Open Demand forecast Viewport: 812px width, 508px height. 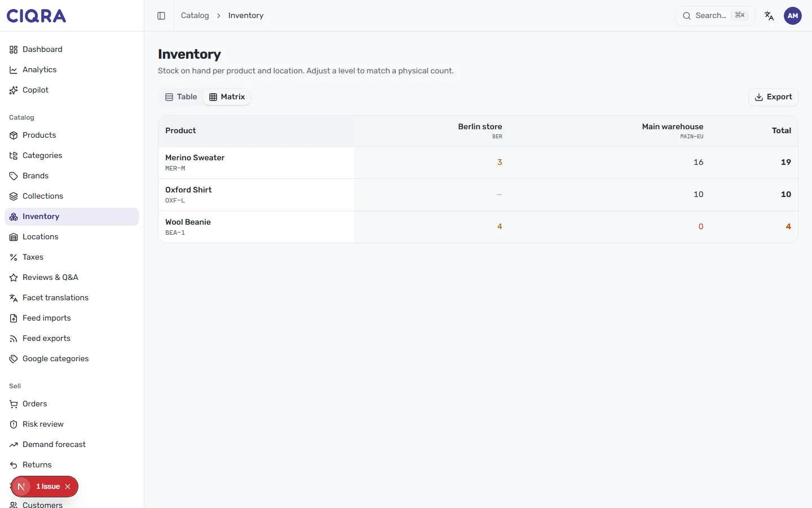[72, 445]
